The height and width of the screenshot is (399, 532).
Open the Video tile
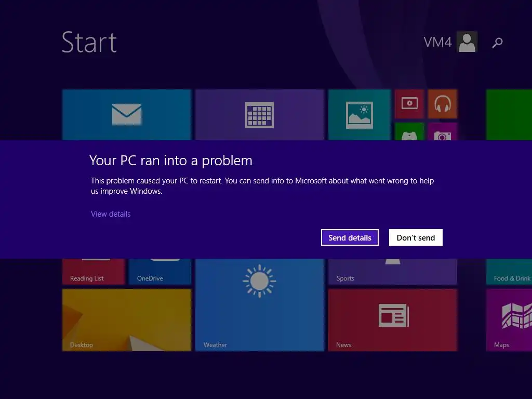(x=409, y=104)
